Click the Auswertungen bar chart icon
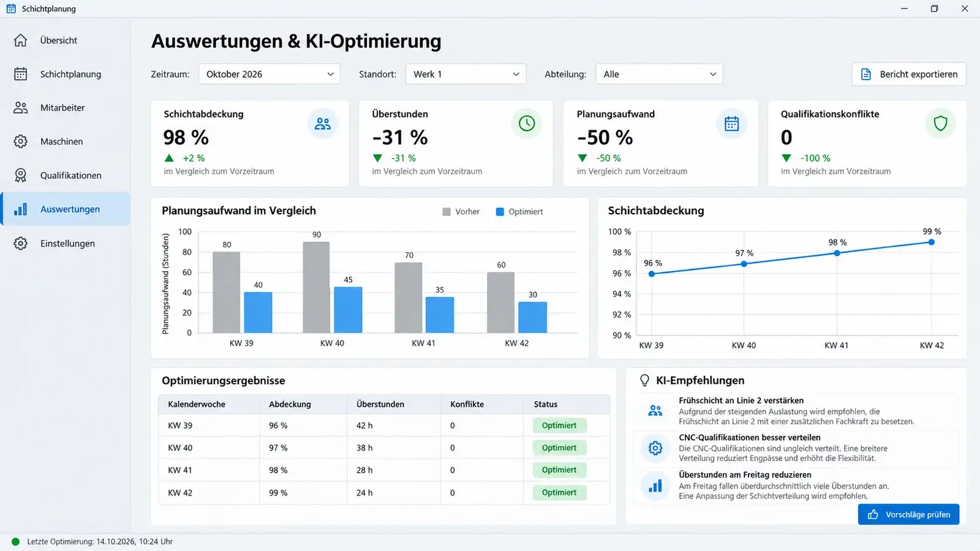 pos(20,209)
